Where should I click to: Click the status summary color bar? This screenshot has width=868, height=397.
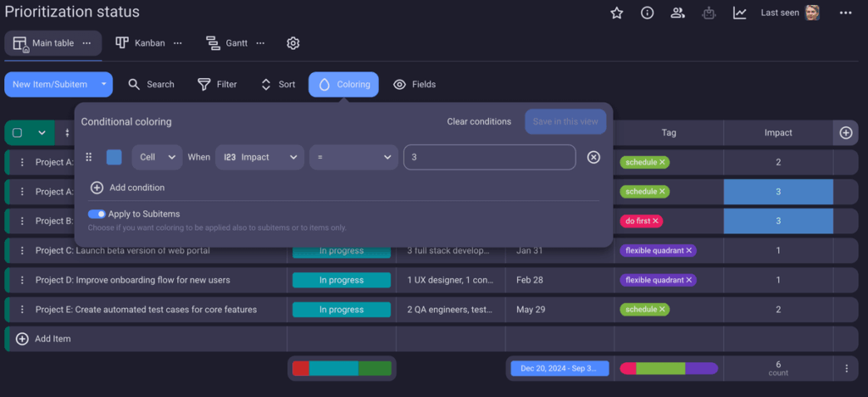click(342, 368)
